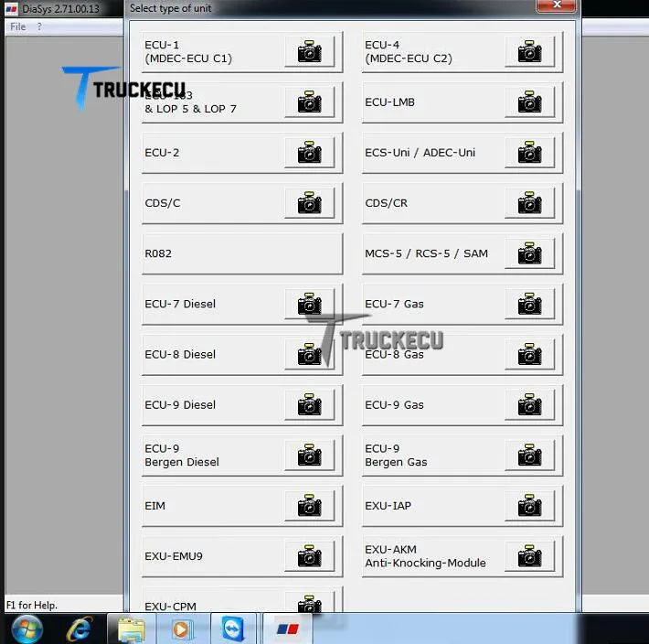The height and width of the screenshot is (644, 649).
Task: Click camera icon next to ECS-Uni / ADEC-Uni
Action: [529, 153]
